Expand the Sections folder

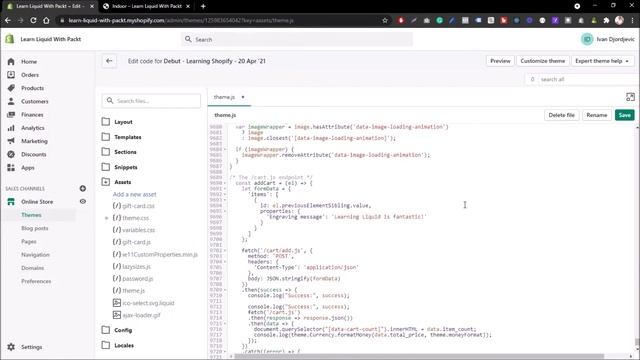point(125,152)
